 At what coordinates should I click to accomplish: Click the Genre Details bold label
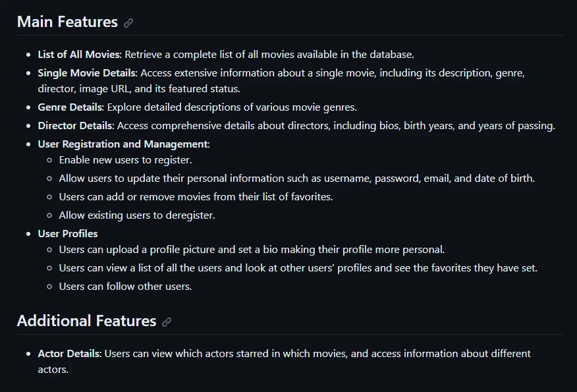tap(70, 107)
